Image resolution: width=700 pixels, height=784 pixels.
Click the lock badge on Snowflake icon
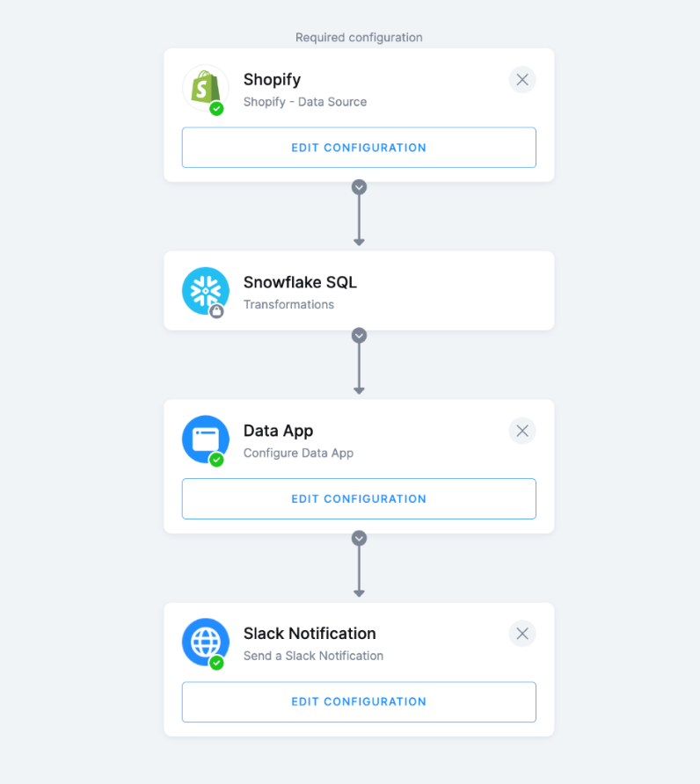216,310
